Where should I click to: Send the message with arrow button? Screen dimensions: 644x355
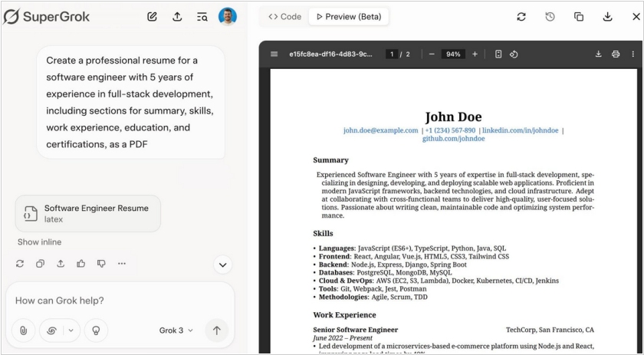click(216, 330)
